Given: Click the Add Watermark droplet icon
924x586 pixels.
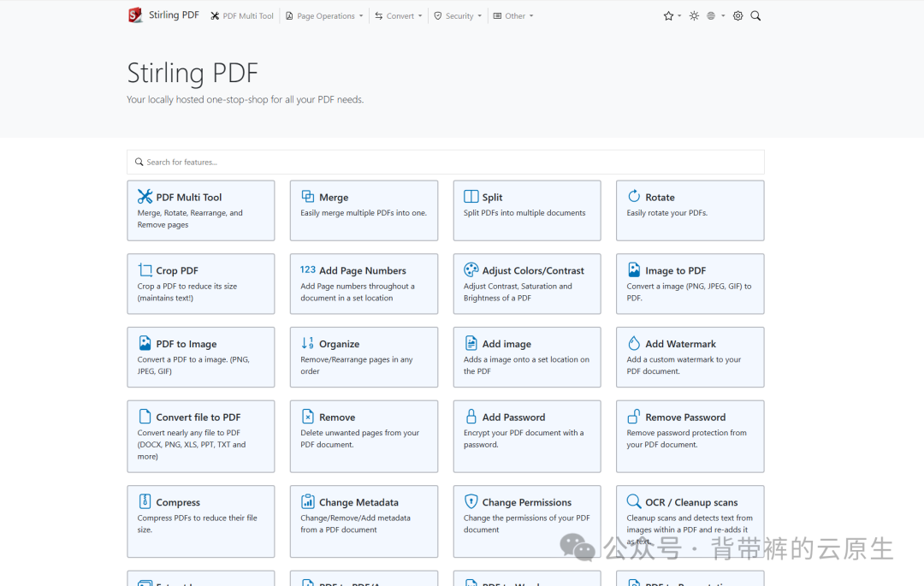Looking at the screenshot, I should (x=634, y=343).
